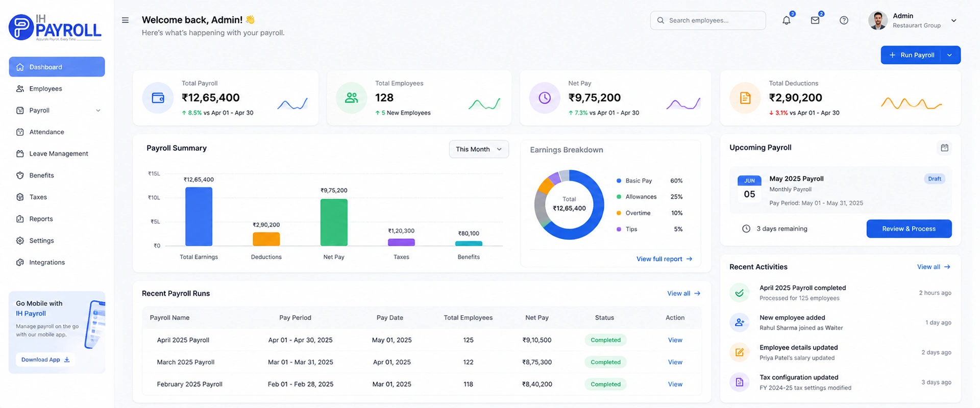Click the Pay Date column header
Viewport: 980px width, 408px height.
(x=390, y=318)
